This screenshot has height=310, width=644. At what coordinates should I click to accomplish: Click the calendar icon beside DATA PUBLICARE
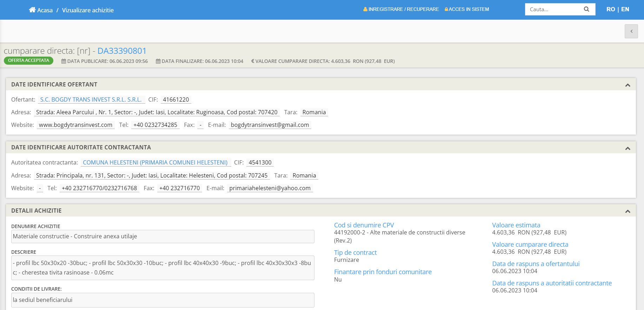64,61
